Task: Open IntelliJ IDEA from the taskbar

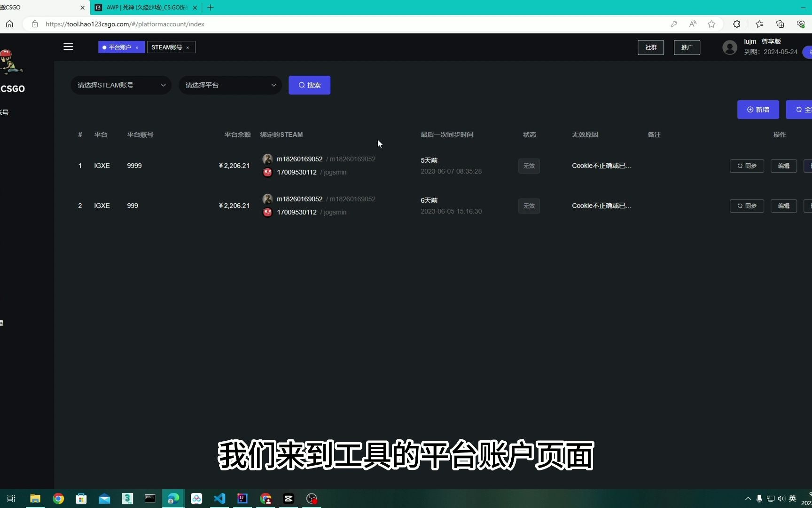Action: [242, 499]
